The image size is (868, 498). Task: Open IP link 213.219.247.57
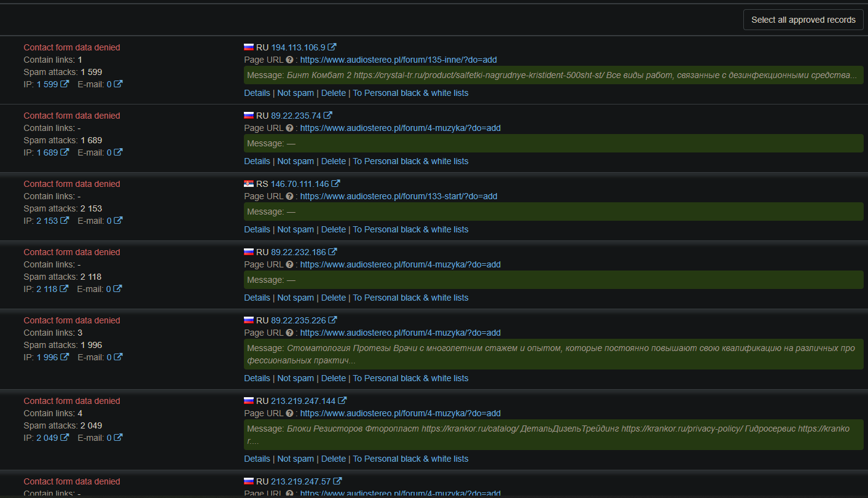coord(301,481)
